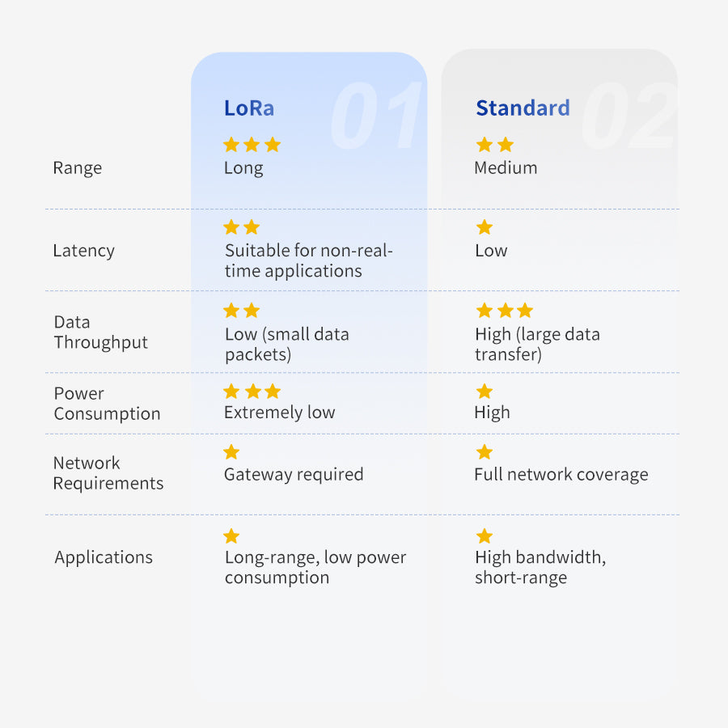Select the Standard column heading
The height and width of the screenshot is (728, 728).
(523, 108)
